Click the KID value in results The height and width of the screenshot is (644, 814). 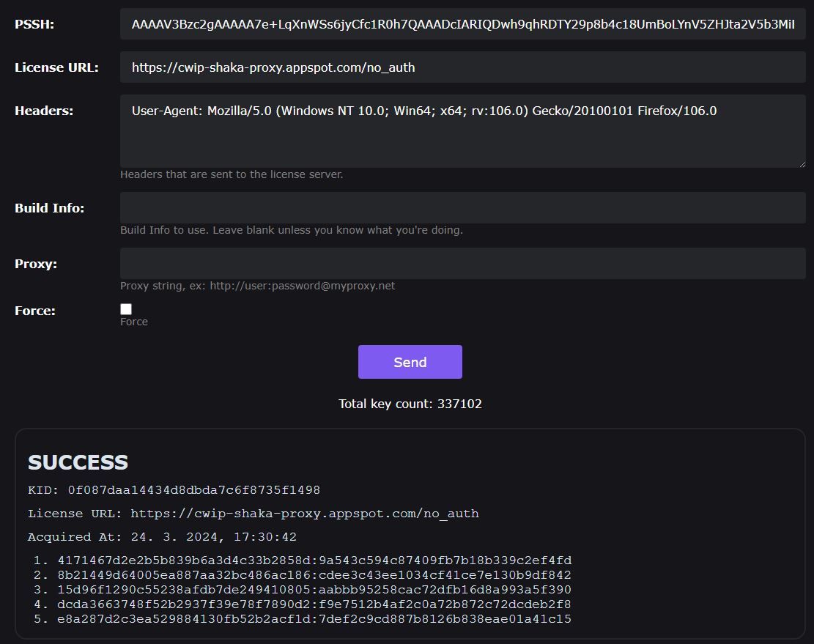[x=193, y=490]
